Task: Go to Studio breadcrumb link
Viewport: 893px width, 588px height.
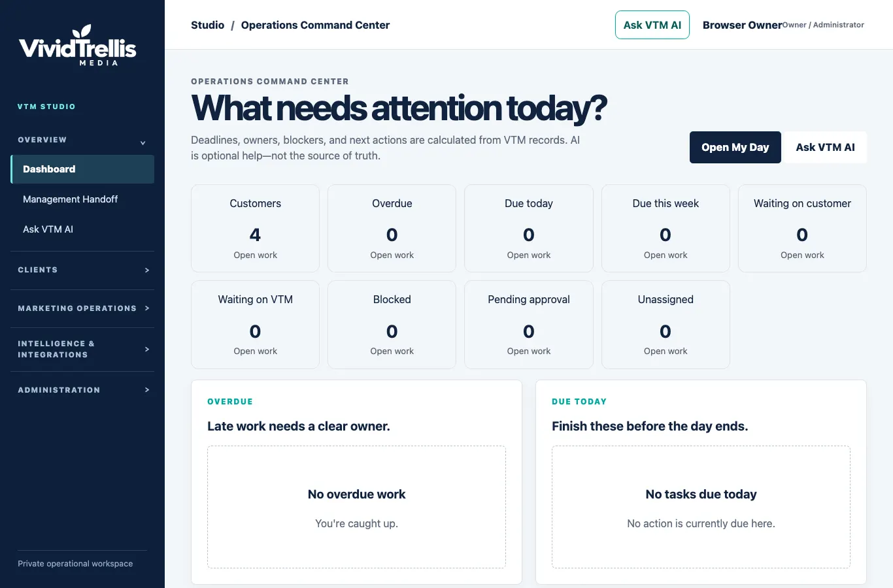Action: pyautogui.click(x=207, y=25)
